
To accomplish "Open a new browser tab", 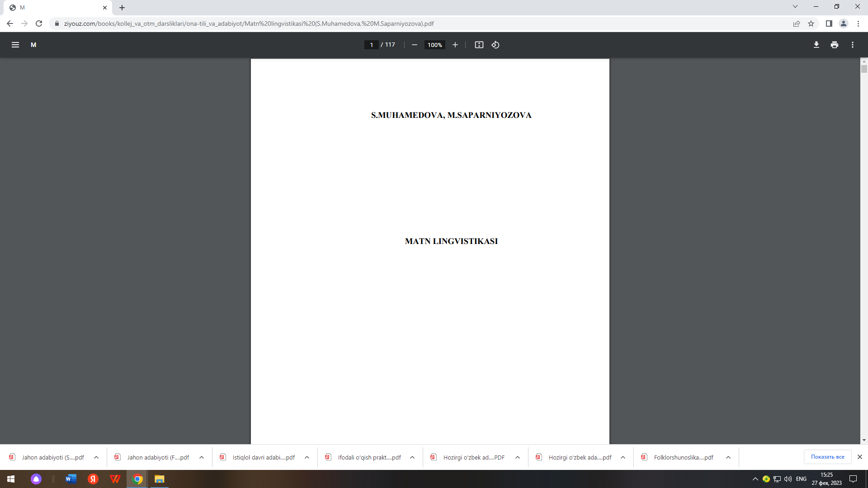I will pos(122,8).
